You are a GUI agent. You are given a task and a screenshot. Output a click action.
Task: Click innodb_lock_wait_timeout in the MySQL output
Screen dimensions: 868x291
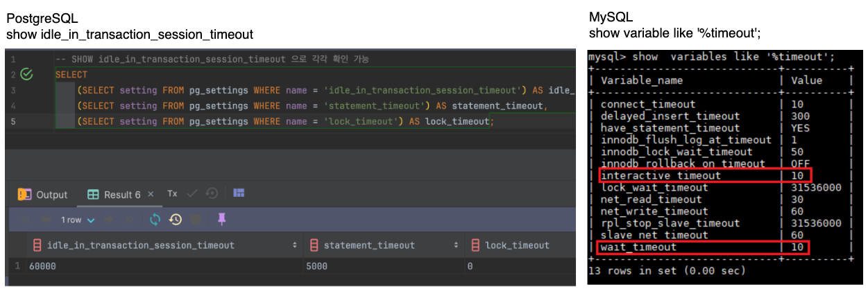(x=676, y=152)
